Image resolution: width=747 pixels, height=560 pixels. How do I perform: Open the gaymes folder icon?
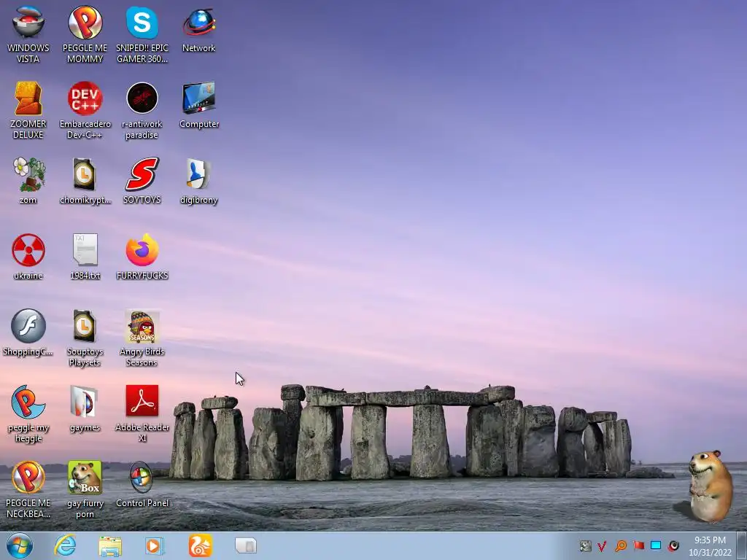coord(85,408)
